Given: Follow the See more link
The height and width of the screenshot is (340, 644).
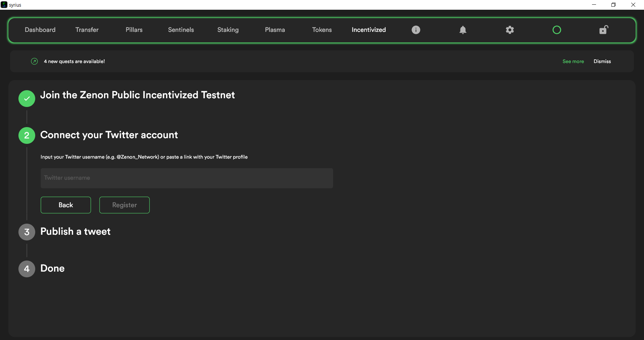Looking at the screenshot, I should click(573, 61).
